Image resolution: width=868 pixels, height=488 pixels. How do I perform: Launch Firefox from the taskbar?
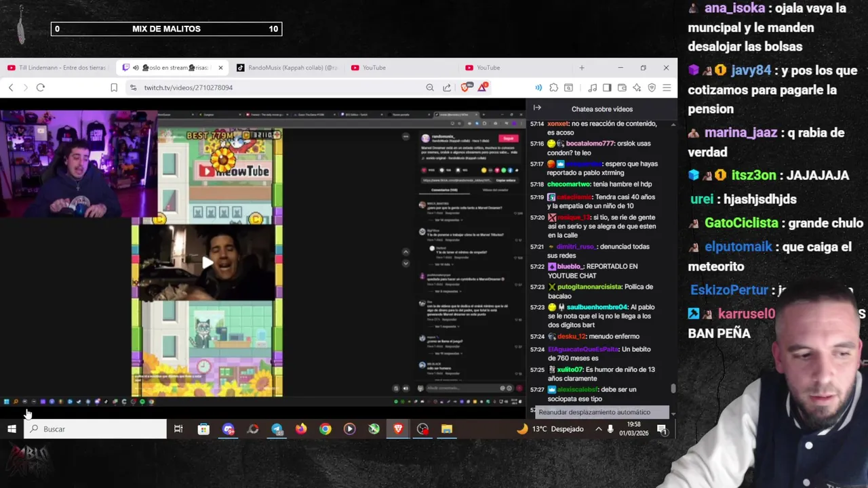pos(301,428)
